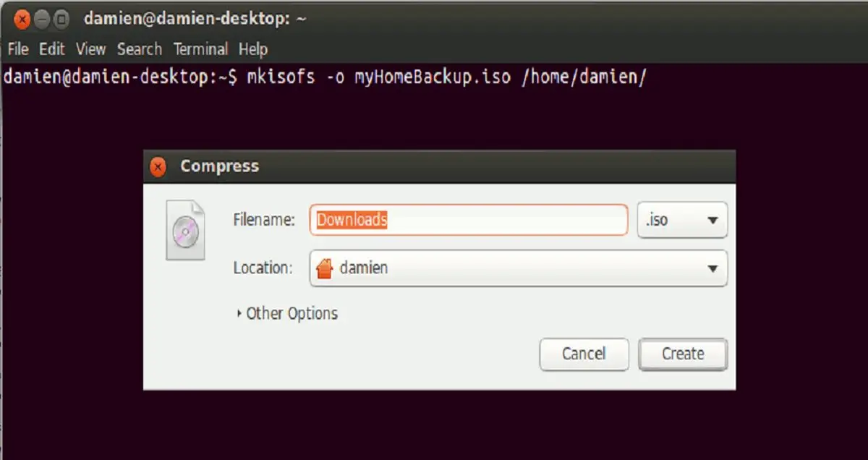Open the Terminal menu
The width and height of the screenshot is (868, 460).
[x=200, y=49]
